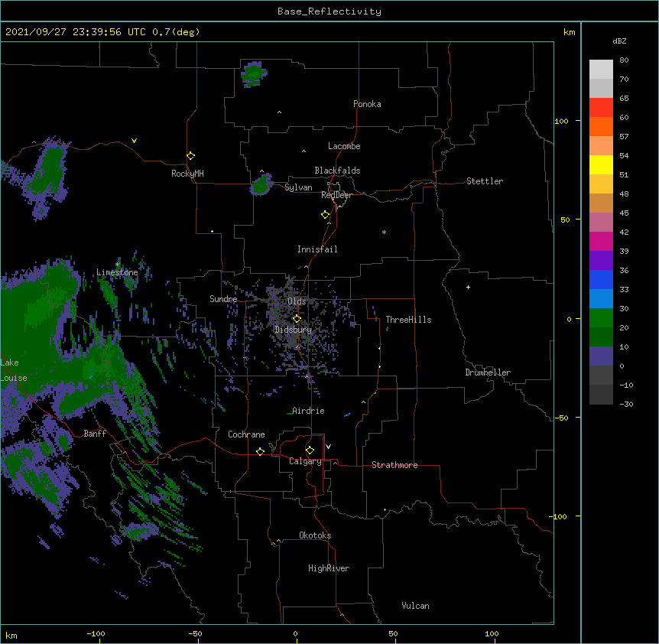Click the Didsbury city label
The image size is (659, 644).
(x=294, y=330)
